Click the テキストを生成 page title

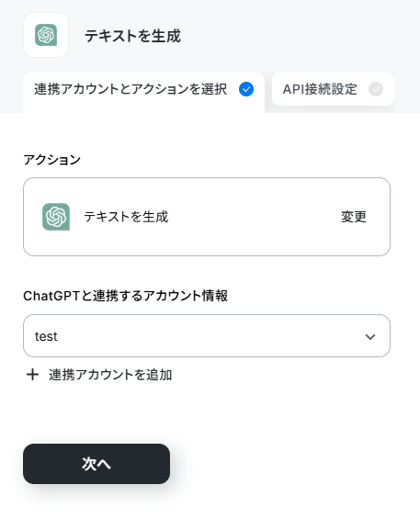tap(133, 36)
